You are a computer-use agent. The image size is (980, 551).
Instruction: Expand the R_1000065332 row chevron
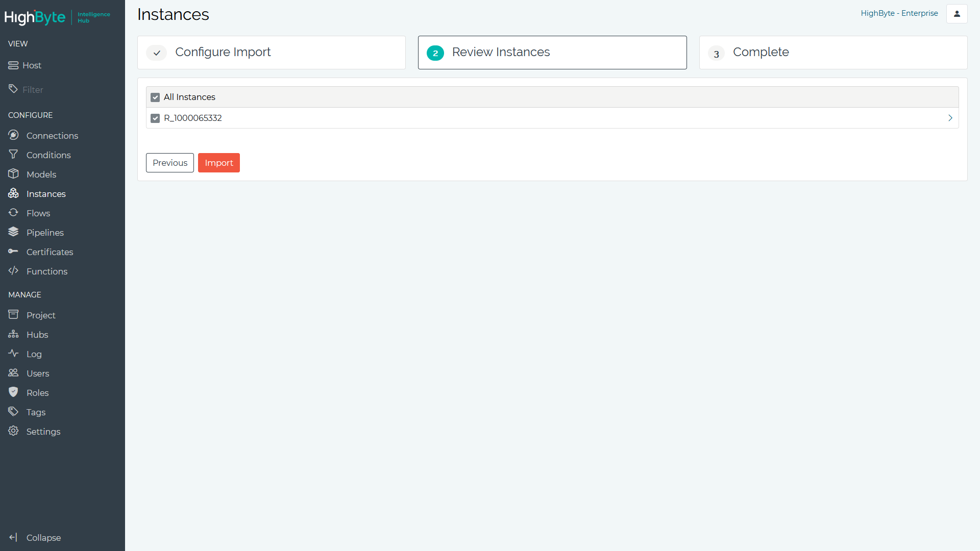pos(950,118)
